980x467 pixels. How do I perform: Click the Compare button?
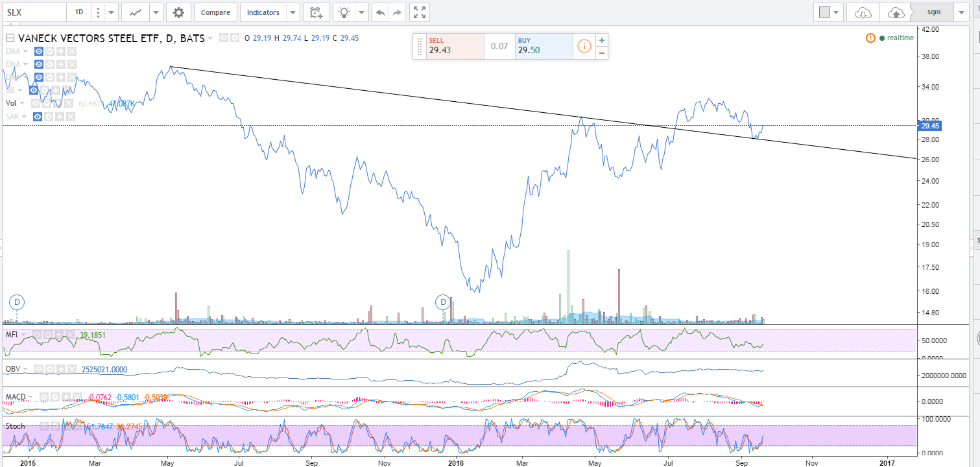click(215, 12)
